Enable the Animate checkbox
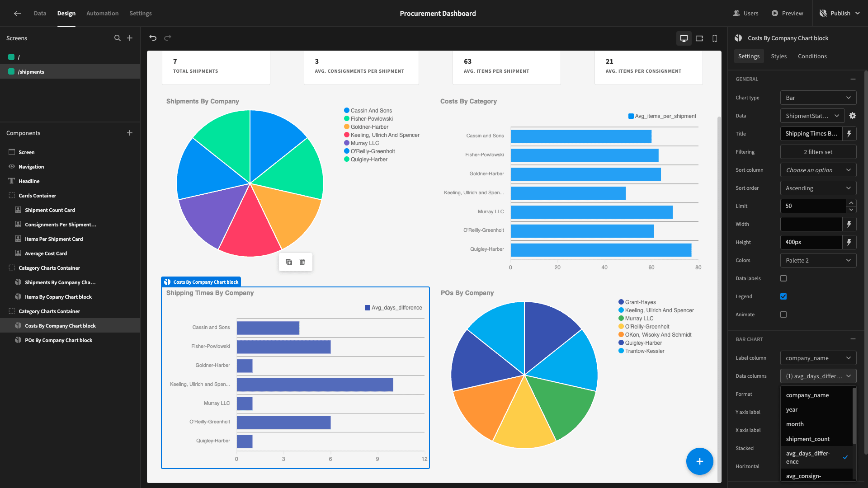 click(783, 314)
